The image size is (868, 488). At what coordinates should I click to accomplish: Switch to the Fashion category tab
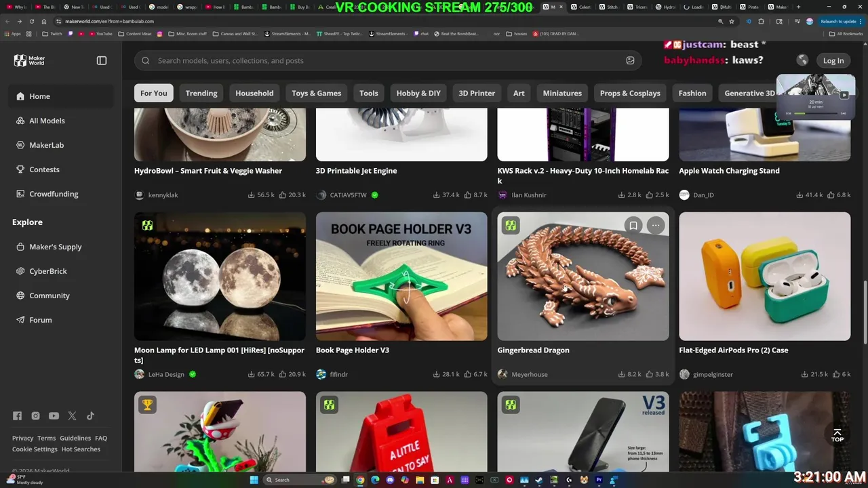click(692, 93)
